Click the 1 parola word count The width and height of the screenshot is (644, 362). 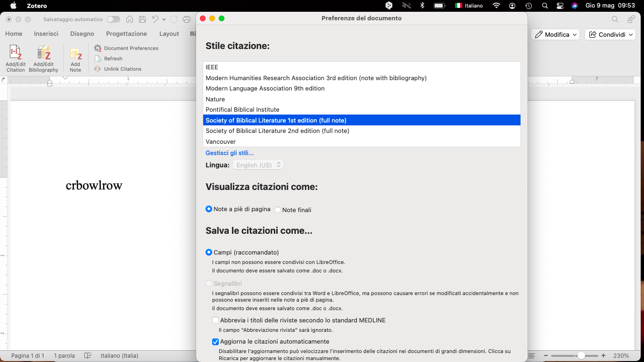[x=64, y=356]
